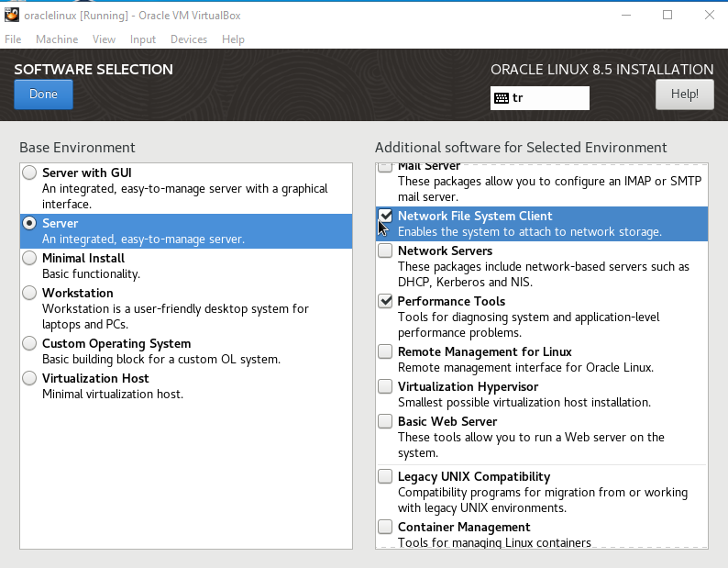Click 'Basic building block for a custom OL system.'

[161, 360]
